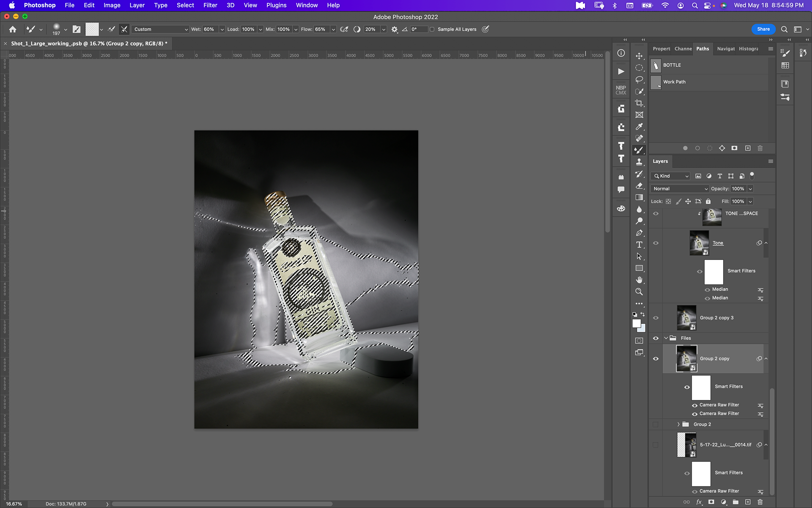Image resolution: width=812 pixels, height=508 pixels.
Task: Toggle Quick Mask mode icon
Action: click(639, 341)
